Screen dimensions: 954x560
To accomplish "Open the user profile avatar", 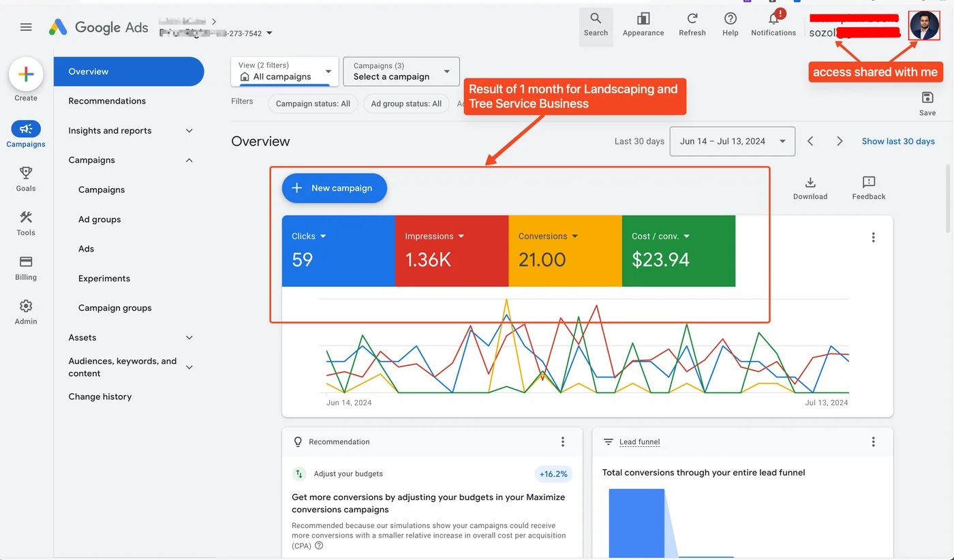I will (x=924, y=26).
